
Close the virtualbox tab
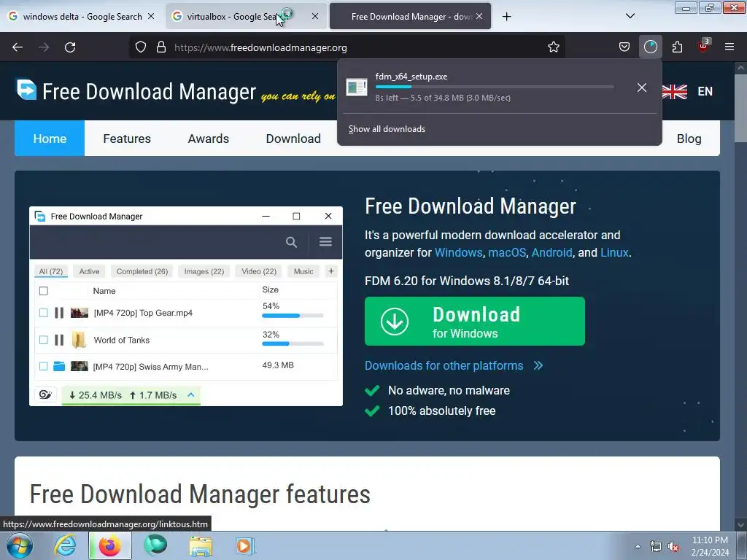315,16
